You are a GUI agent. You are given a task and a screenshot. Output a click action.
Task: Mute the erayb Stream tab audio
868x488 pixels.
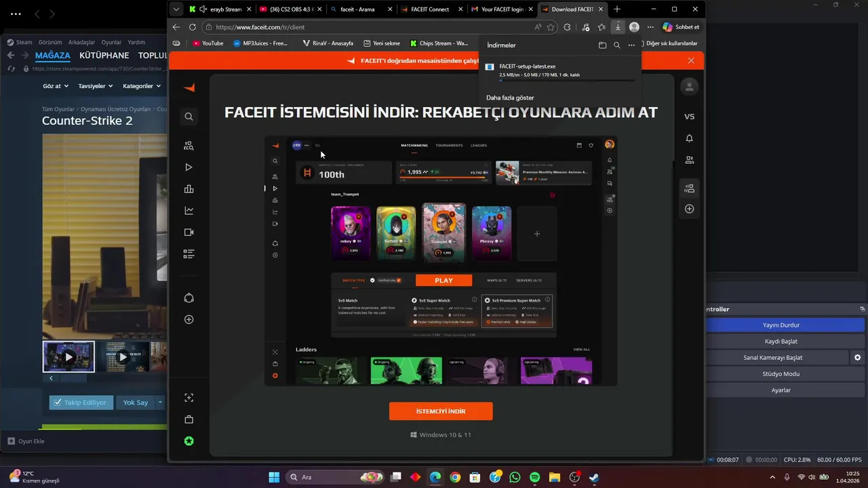point(203,9)
